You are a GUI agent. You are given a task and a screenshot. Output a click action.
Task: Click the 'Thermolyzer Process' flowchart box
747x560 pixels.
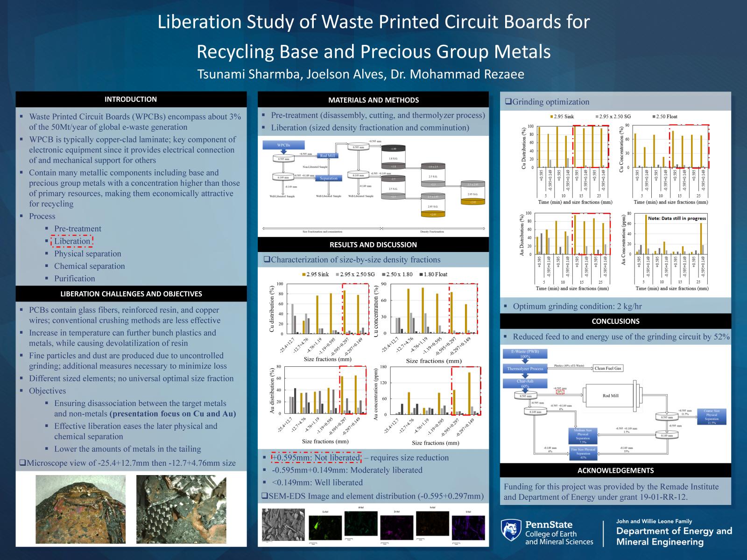pyautogui.click(x=525, y=369)
